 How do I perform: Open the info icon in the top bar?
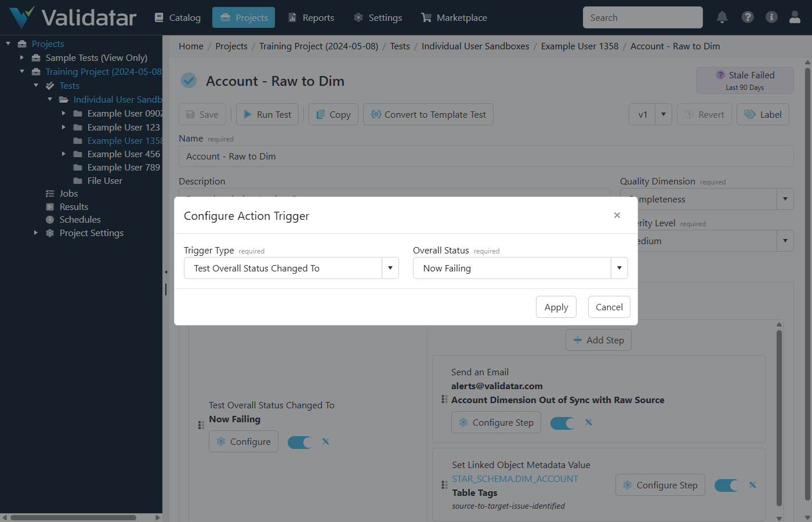[771, 17]
